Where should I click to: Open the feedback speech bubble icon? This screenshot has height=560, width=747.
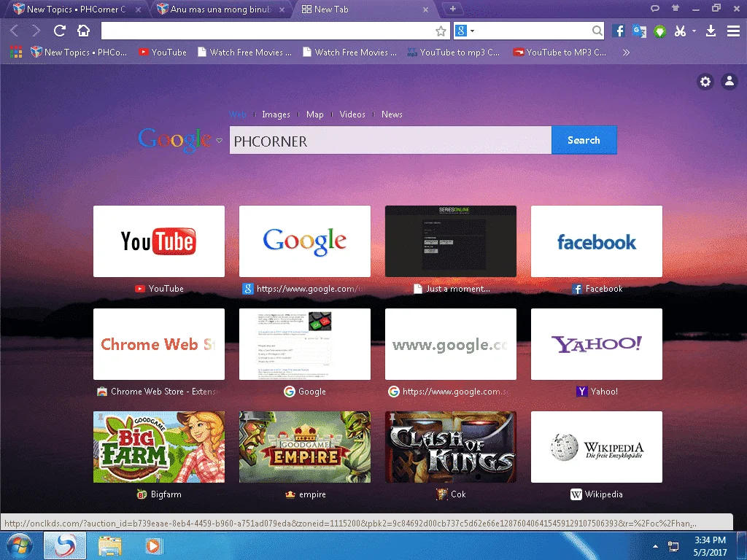[655, 8]
